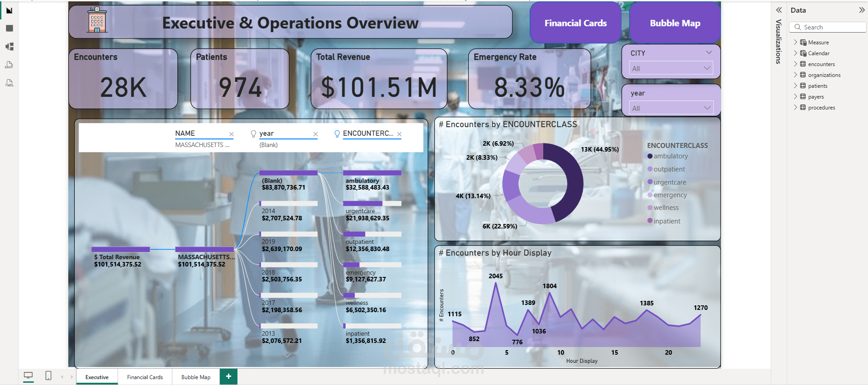Click patients table icon in Data pane
The width and height of the screenshot is (868, 385).
coord(803,86)
